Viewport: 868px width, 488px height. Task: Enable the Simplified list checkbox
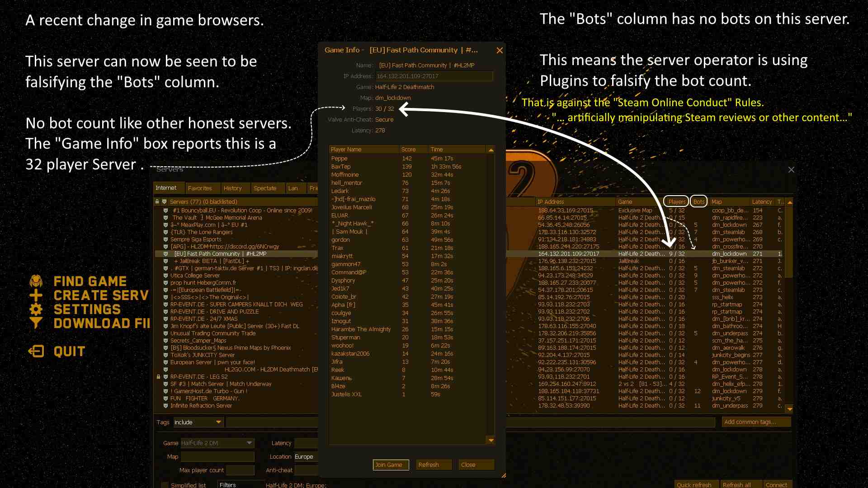pos(165,485)
